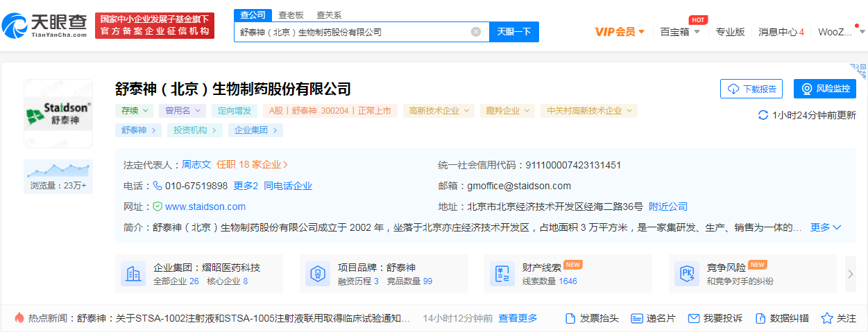Click the refresh icon beside 1小时24分钟前更新
The height and width of the screenshot is (332, 868).
[x=763, y=115]
